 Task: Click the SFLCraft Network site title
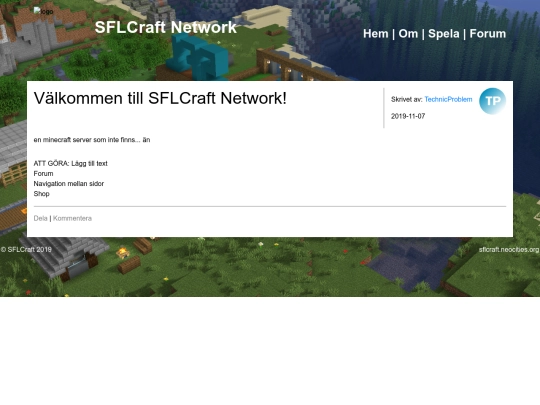pos(166,27)
